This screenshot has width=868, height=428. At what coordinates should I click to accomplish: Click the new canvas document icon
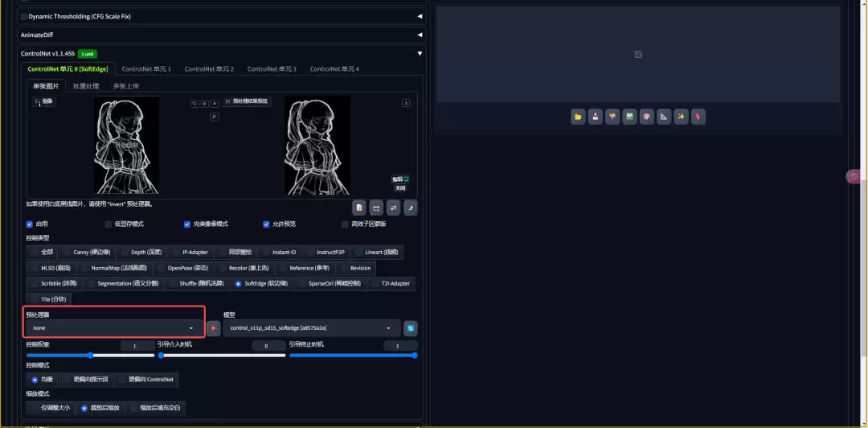click(359, 208)
